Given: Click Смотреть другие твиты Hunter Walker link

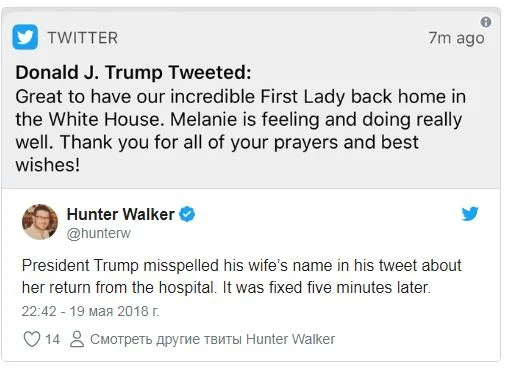Looking at the screenshot, I should click(x=212, y=339).
